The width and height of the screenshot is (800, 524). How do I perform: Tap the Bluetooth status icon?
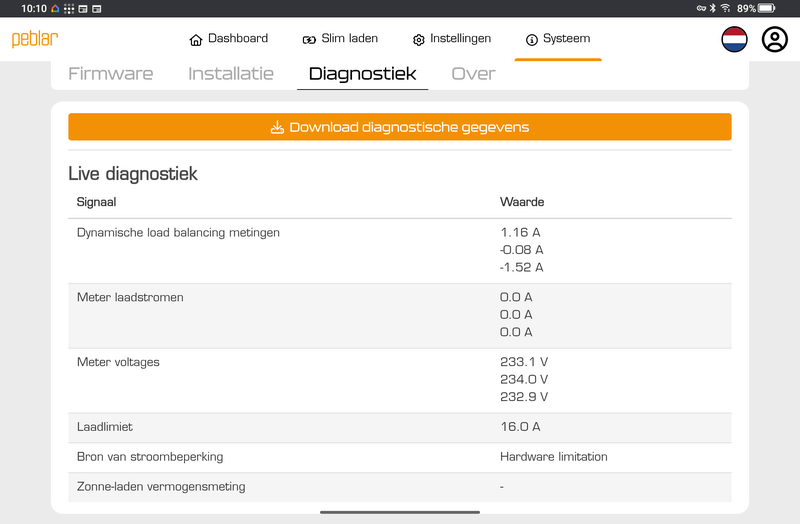tap(712, 8)
